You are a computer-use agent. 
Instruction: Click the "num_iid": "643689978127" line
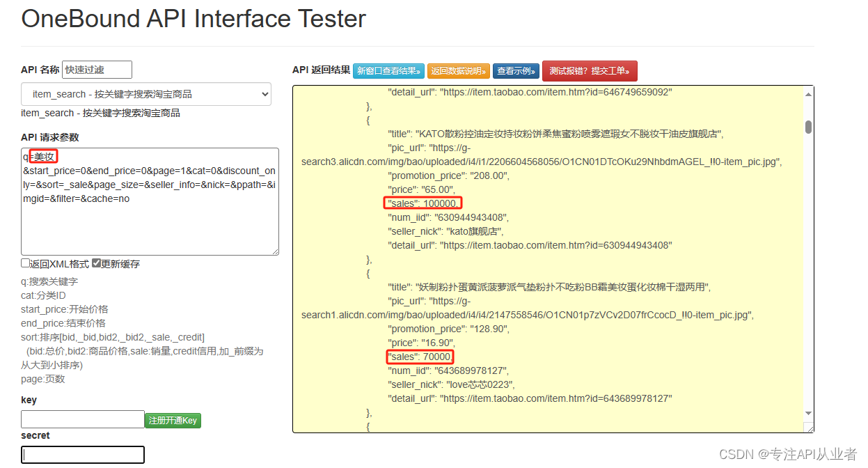(448, 370)
